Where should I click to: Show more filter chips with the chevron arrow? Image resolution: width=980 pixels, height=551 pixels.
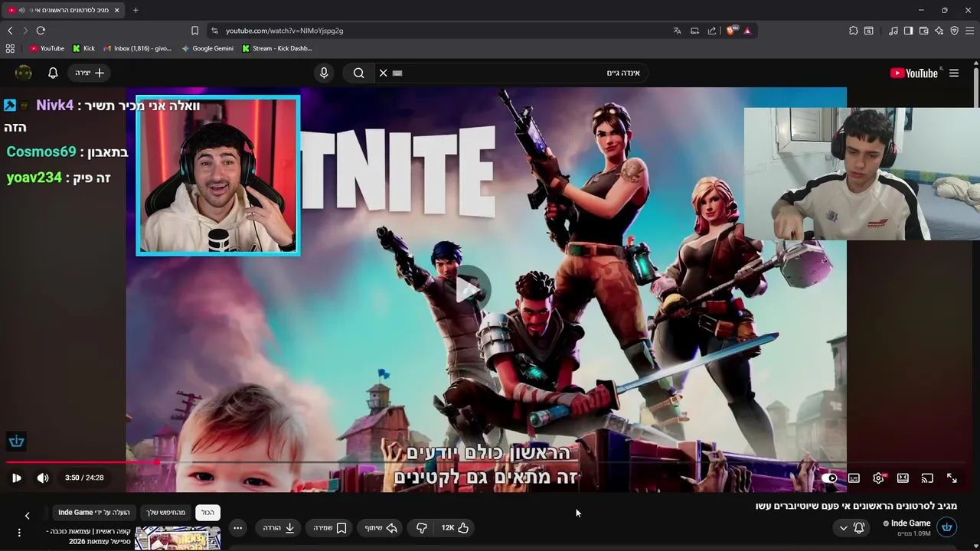[x=27, y=516]
